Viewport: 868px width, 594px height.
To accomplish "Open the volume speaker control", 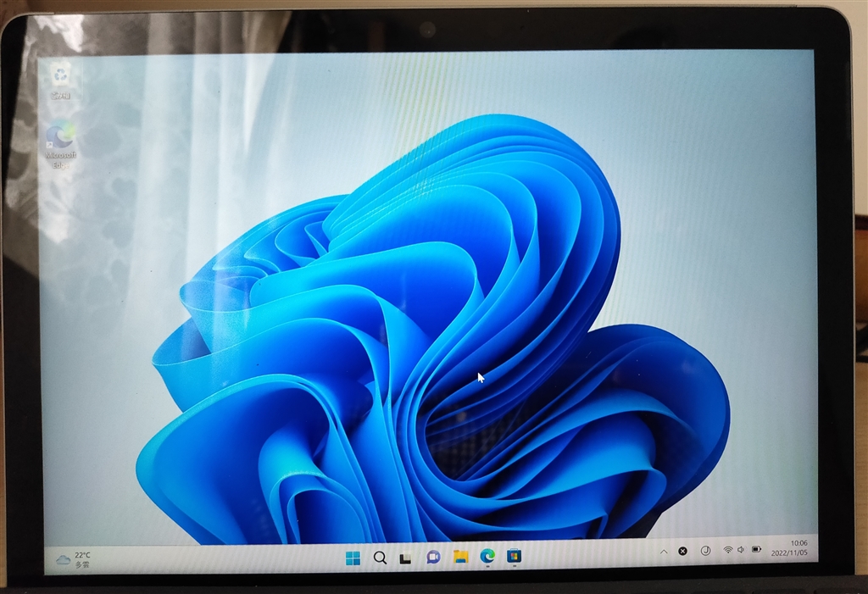I will [741, 550].
